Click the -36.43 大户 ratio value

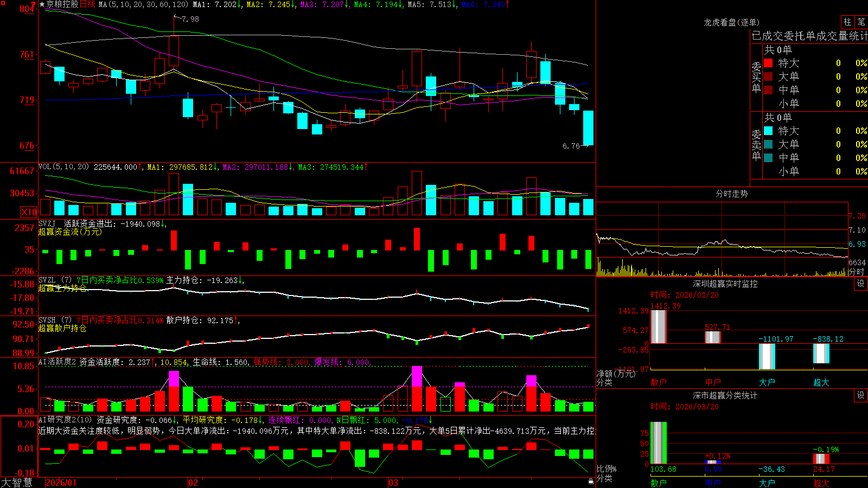click(772, 469)
